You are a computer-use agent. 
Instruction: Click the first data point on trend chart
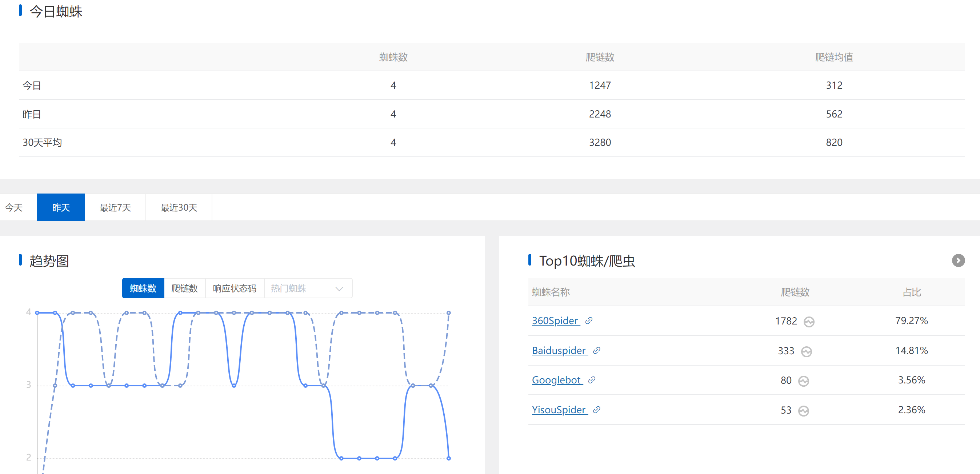[37, 312]
